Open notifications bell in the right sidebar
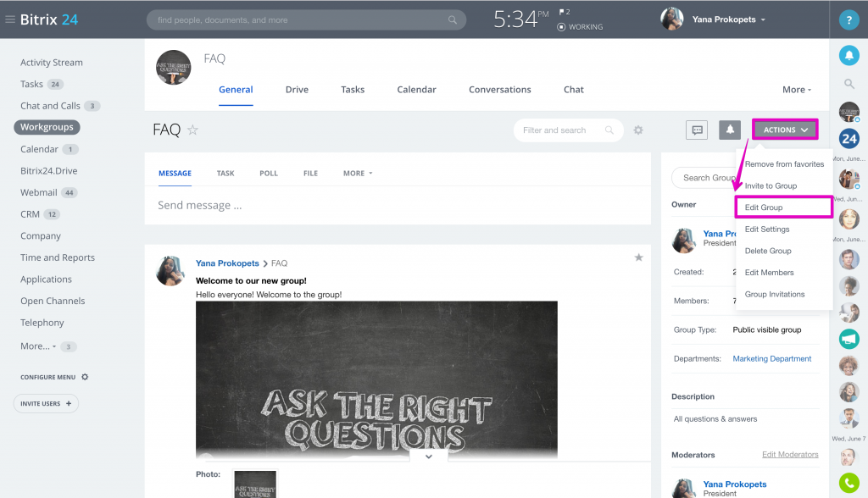This screenshot has width=868, height=498. [849, 55]
